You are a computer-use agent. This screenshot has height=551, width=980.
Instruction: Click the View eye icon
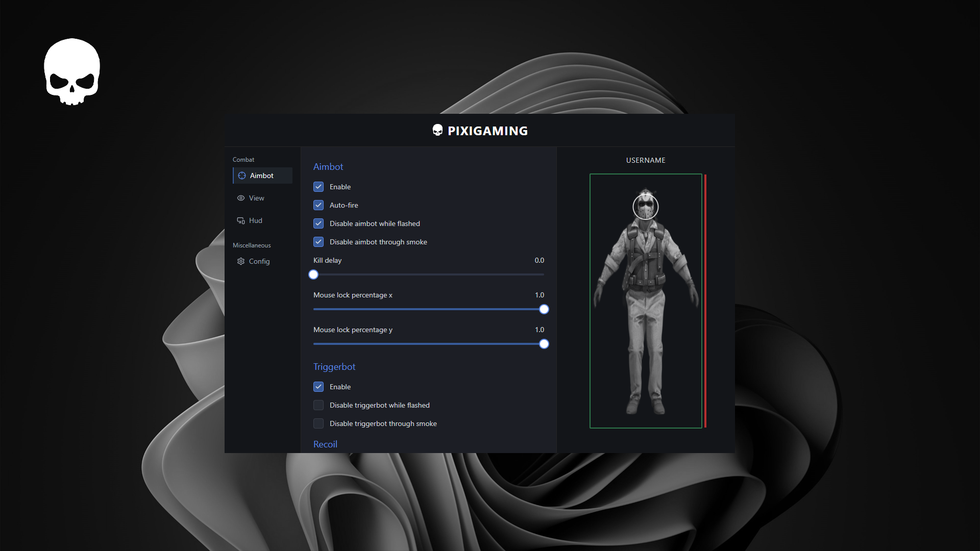pos(241,198)
